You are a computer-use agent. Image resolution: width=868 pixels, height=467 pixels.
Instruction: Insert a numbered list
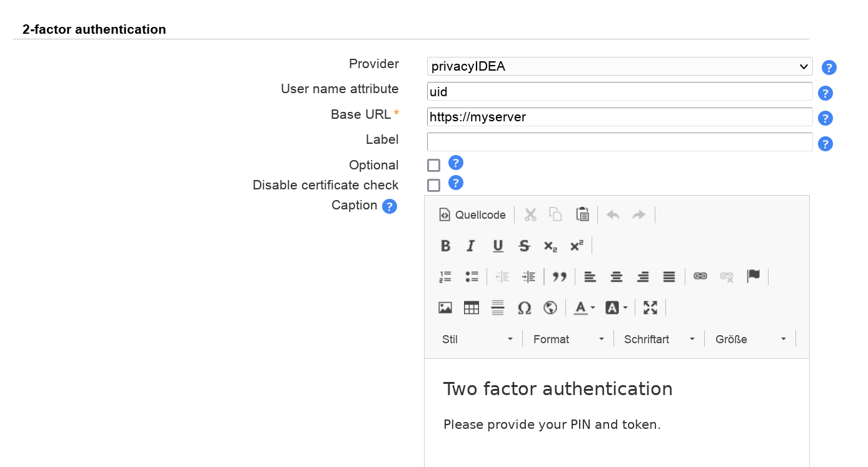coord(445,277)
